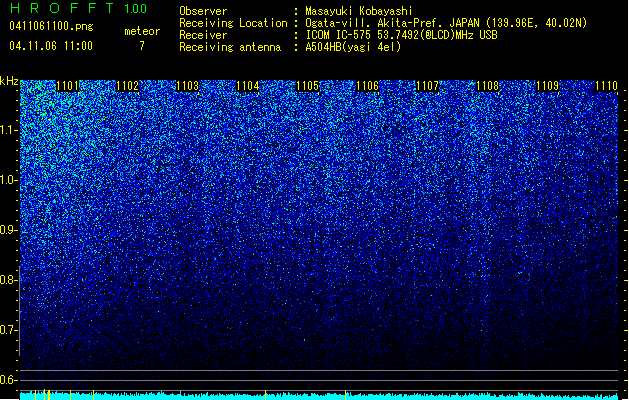Click the date stamp 04.11.06 11:00
This screenshot has height=400, width=629.
point(51,46)
